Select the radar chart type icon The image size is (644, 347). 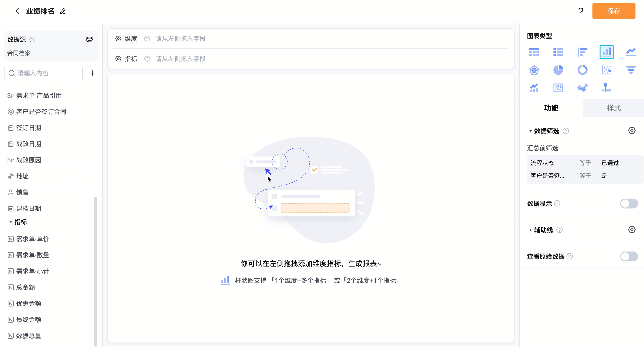pyautogui.click(x=534, y=70)
